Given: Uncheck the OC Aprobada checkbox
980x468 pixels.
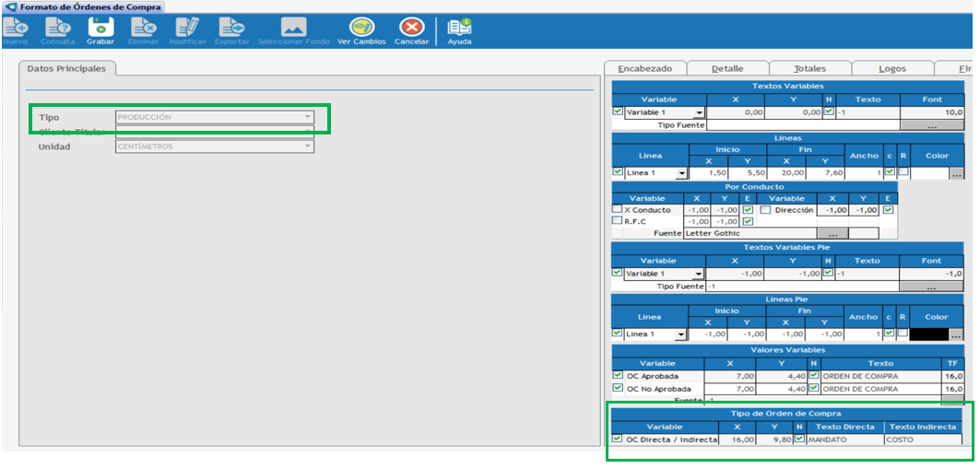Looking at the screenshot, I should click(x=618, y=376).
